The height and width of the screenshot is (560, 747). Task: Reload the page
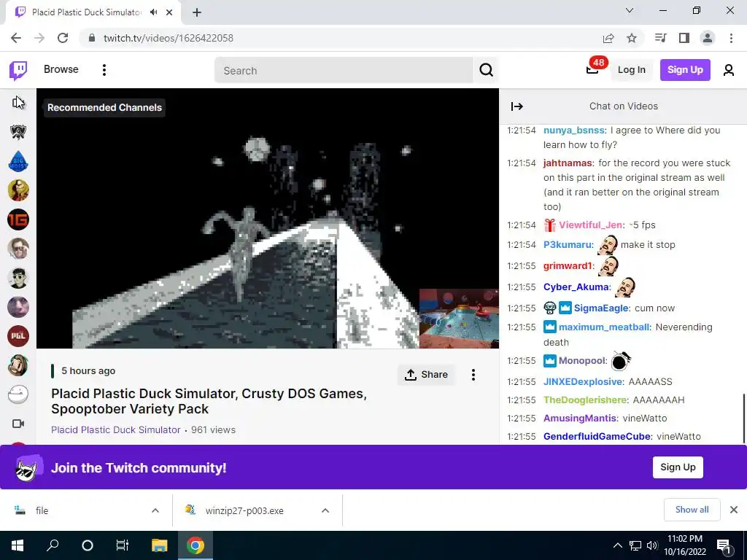[x=63, y=38]
